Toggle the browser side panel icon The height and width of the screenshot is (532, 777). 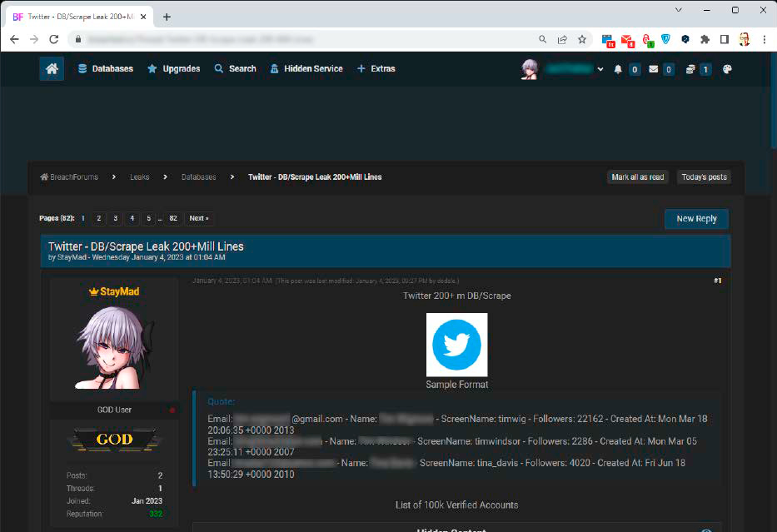(725, 39)
